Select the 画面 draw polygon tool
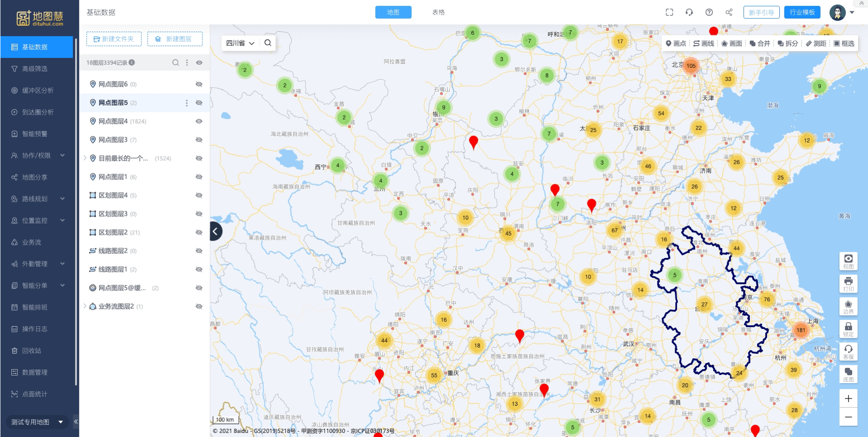This screenshot has width=868, height=437. pos(732,43)
